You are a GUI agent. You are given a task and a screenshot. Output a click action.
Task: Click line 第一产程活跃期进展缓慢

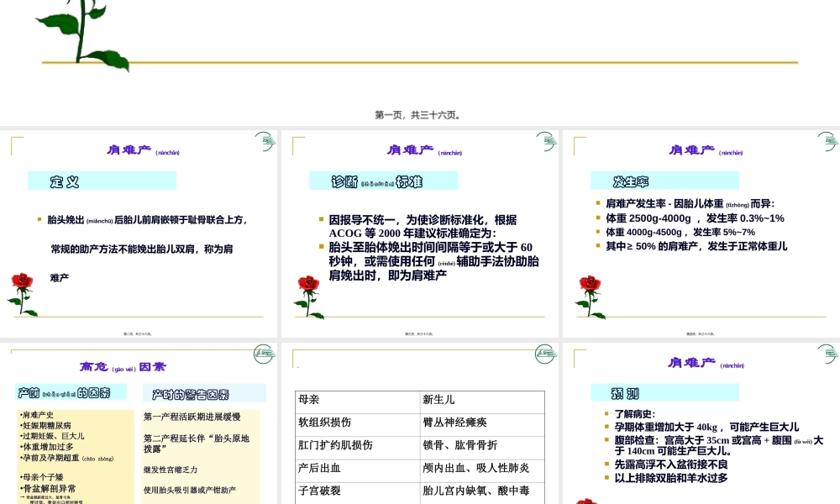[x=192, y=416]
